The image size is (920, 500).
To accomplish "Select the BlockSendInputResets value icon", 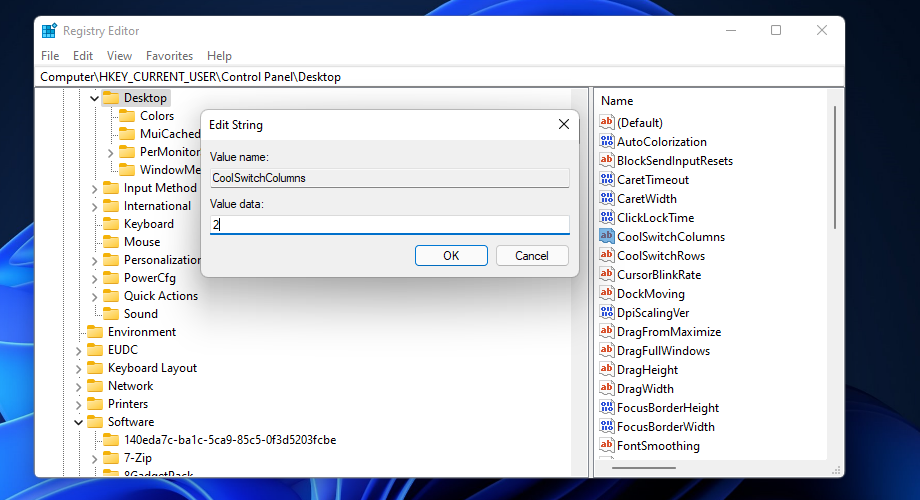I will coord(607,160).
